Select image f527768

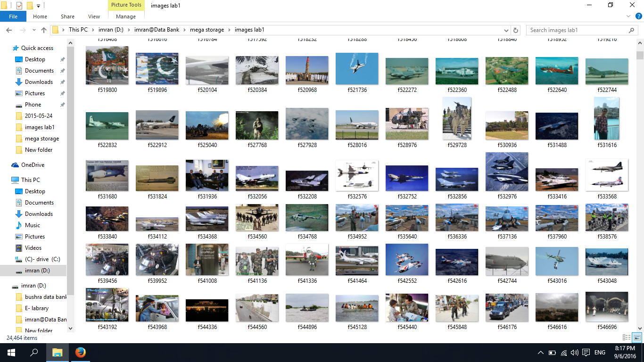pos(257,125)
